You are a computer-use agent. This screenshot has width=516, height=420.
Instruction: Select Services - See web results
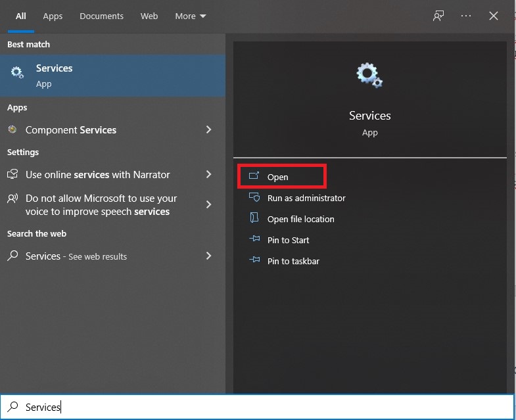(112, 256)
